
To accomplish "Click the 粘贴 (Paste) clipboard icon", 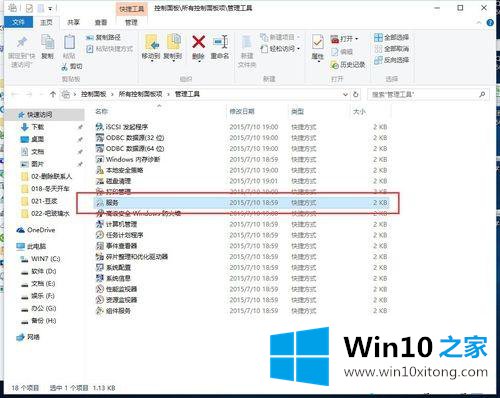I will click(69, 42).
